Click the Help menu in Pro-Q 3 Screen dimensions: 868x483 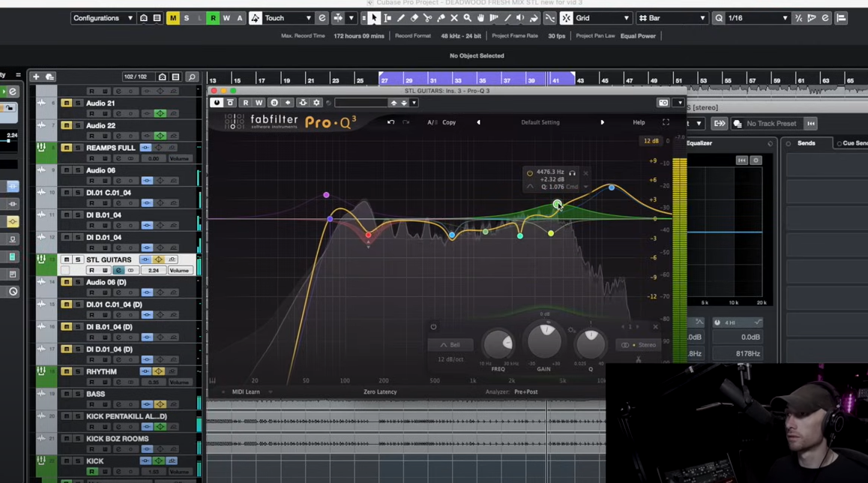[639, 122]
